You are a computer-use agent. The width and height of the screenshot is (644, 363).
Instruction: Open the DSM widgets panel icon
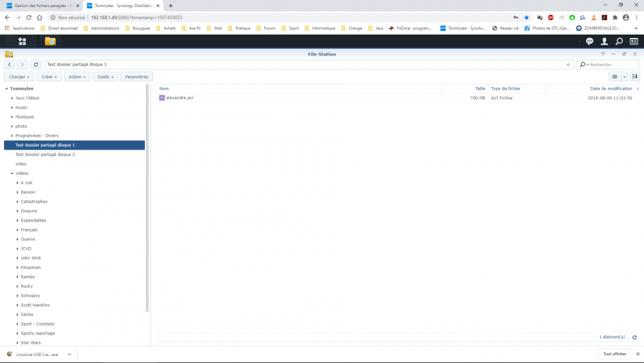[634, 41]
